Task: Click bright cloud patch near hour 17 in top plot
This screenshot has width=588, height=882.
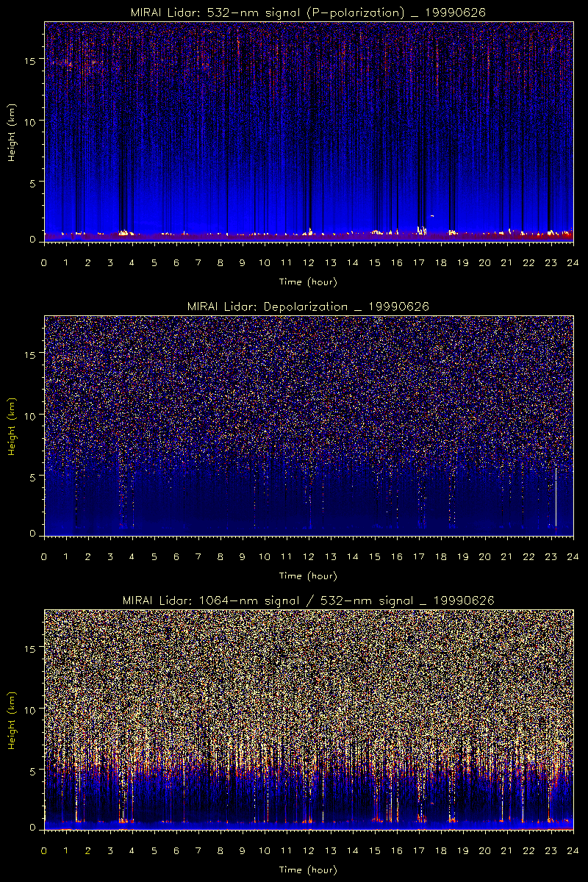Action: [x=421, y=230]
